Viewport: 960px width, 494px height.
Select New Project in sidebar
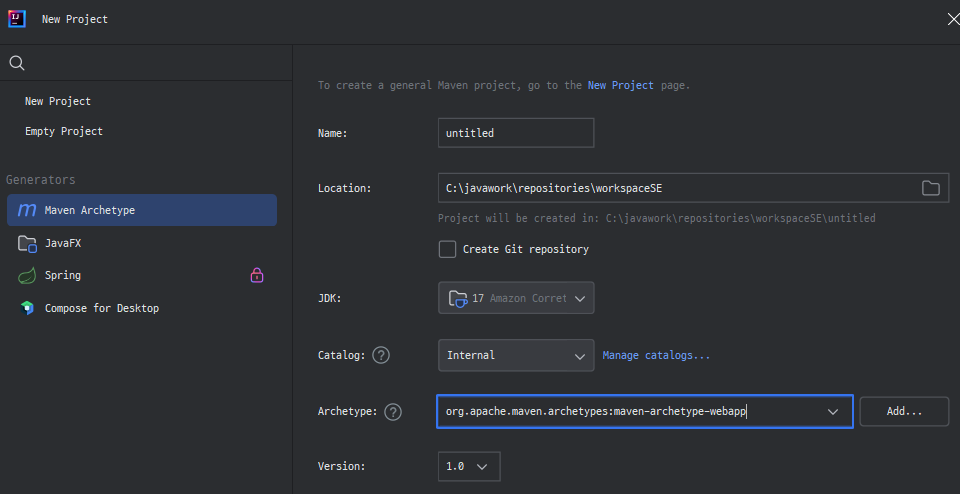[58, 101]
